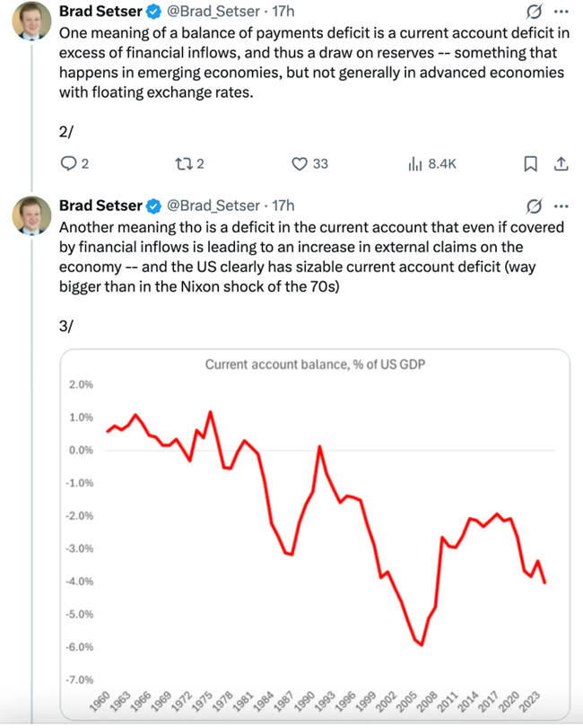
Task: Click Brad Setser display name on second tweet
Action: click(x=99, y=206)
